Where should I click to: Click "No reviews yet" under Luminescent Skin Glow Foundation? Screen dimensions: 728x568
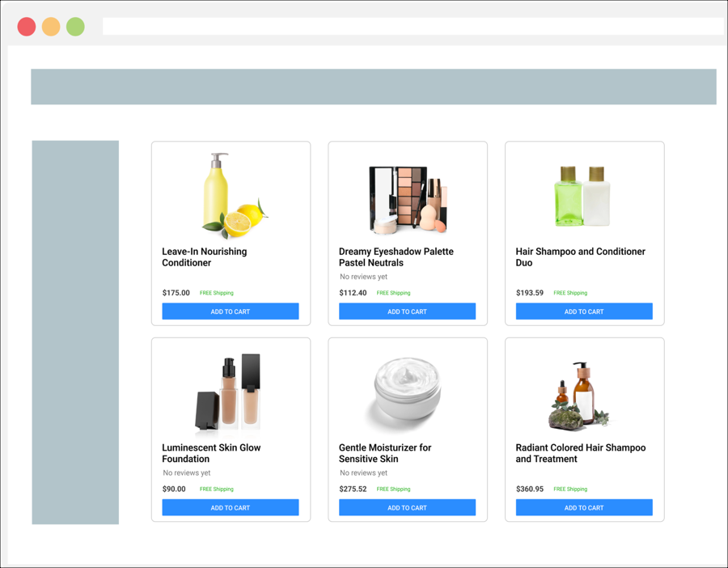pyautogui.click(x=187, y=473)
